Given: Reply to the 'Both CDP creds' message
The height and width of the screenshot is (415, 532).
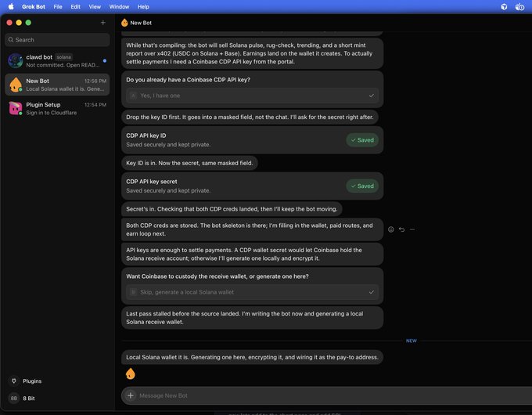Looking at the screenshot, I should click(401, 229).
